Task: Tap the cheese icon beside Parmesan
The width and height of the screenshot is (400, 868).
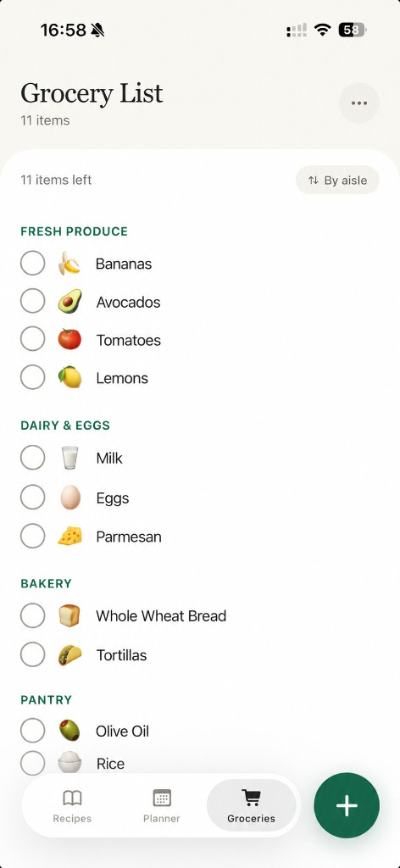Action: tap(69, 537)
